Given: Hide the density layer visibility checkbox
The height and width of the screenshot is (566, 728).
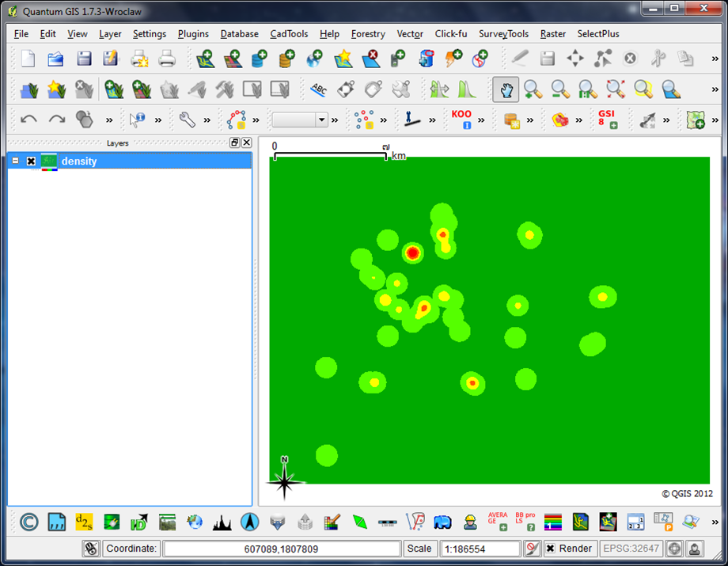Looking at the screenshot, I should tap(30, 161).
